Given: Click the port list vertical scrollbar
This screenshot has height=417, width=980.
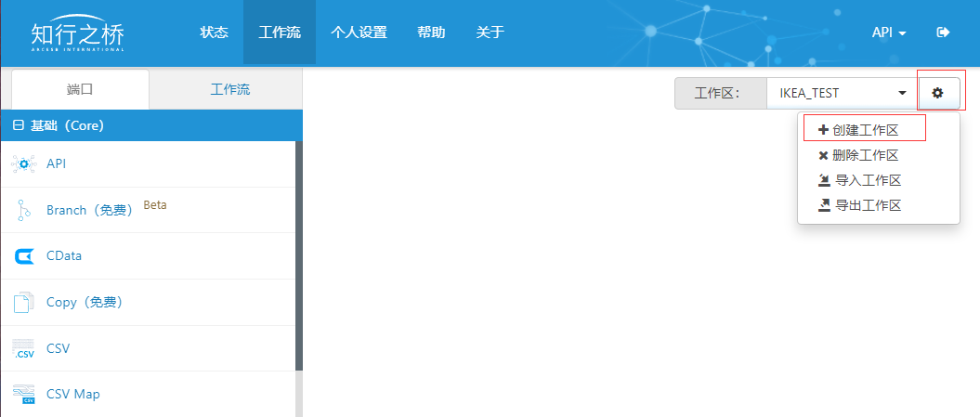Looking at the screenshot, I should 299,255.
